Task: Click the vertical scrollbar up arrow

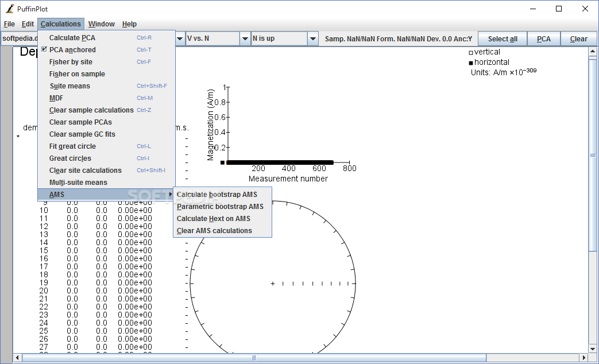Action: (593, 51)
